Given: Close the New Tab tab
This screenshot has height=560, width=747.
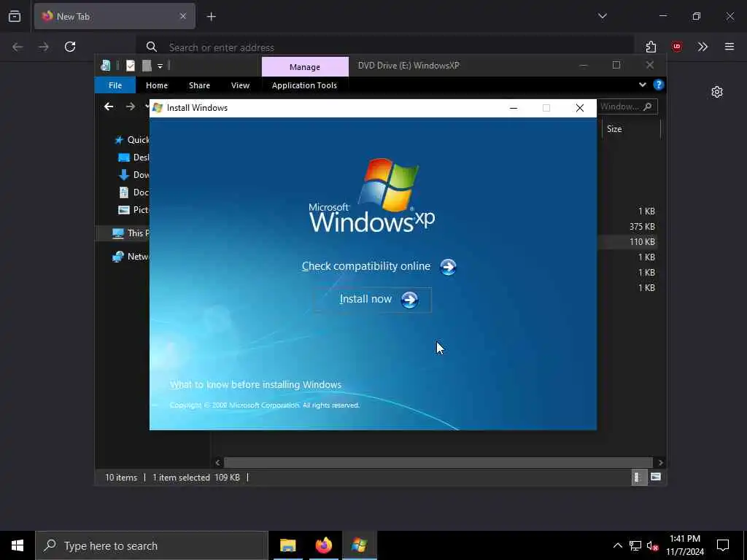Looking at the screenshot, I should click(183, 16).
